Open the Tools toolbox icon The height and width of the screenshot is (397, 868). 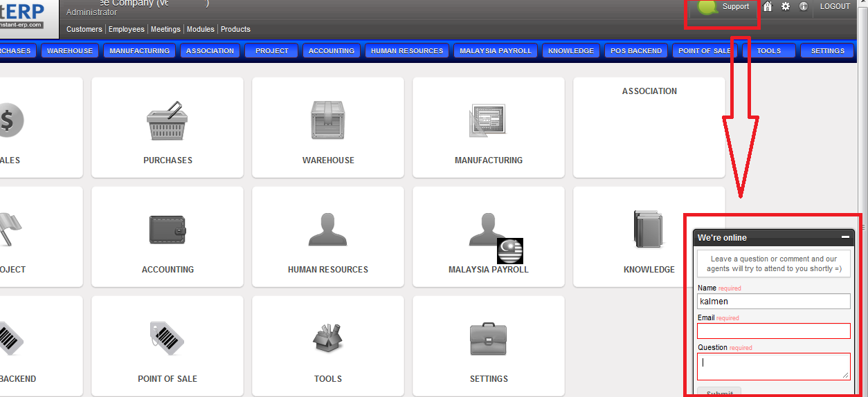pyautogui.click(x=328, y=339)
